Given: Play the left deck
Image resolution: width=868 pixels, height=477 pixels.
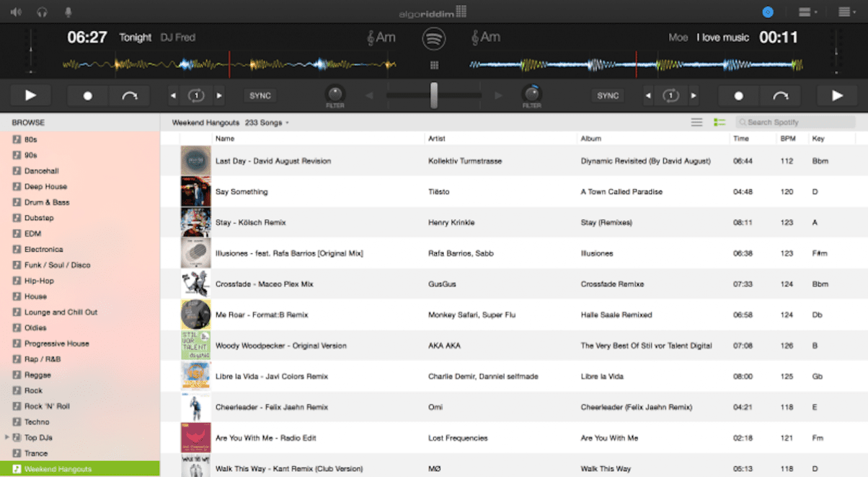Looking at the screenshot, I should (x=30, y=95).
